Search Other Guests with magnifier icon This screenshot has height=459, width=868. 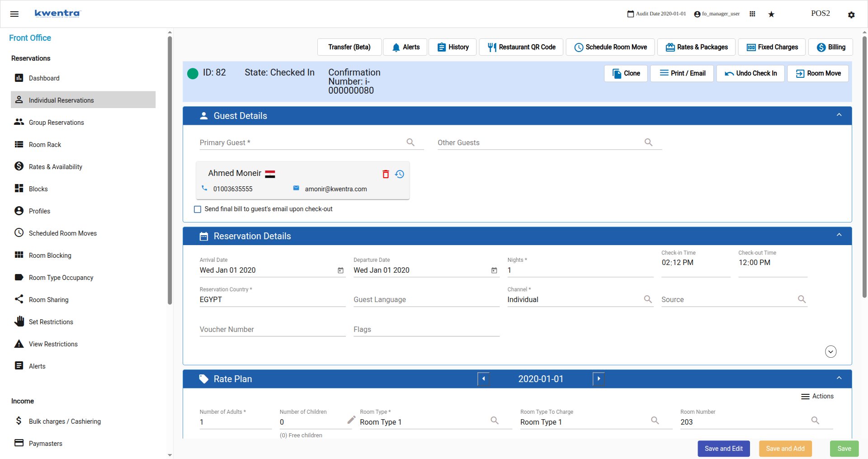tap(648, 142)
